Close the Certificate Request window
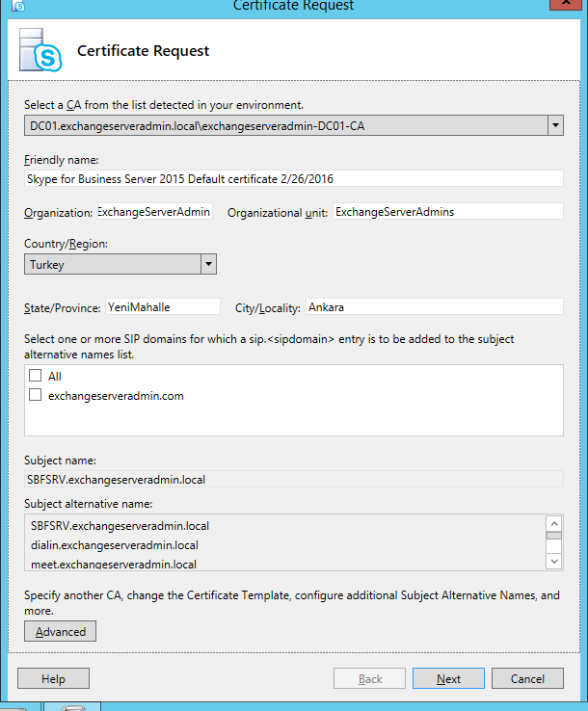The height and width of the screenshot is (711, 588). (x=566, y=4)
